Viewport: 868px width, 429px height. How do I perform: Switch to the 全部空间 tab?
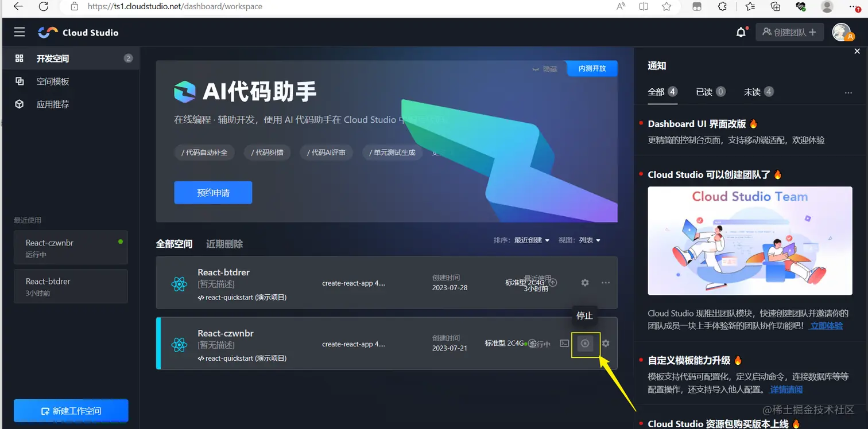[x=174, y=244]
